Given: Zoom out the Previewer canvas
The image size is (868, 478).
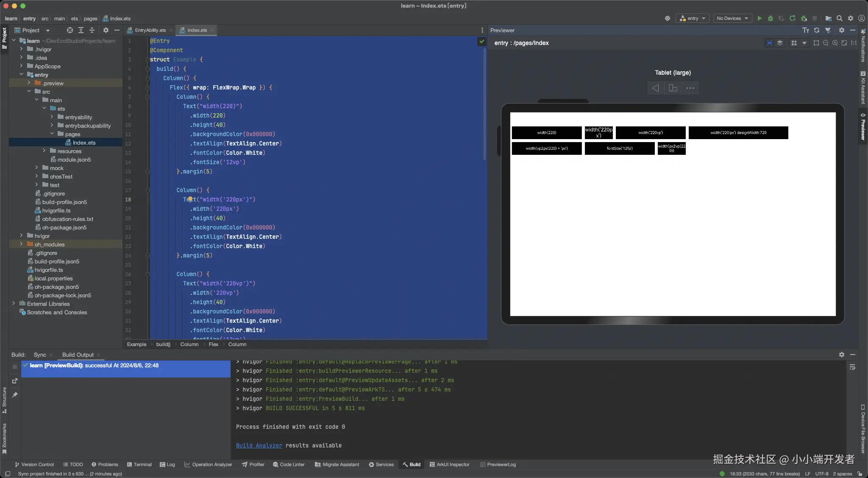Looking at the screenshot, I should tap(826, 43).
